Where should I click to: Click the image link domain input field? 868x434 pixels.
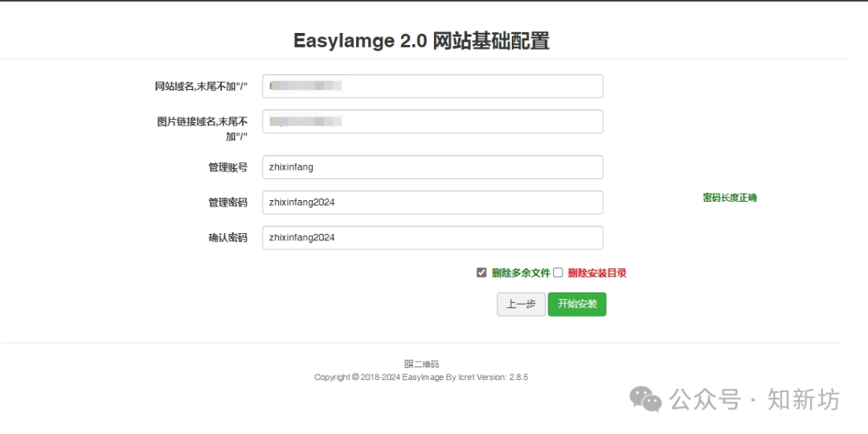pos(432,121)
